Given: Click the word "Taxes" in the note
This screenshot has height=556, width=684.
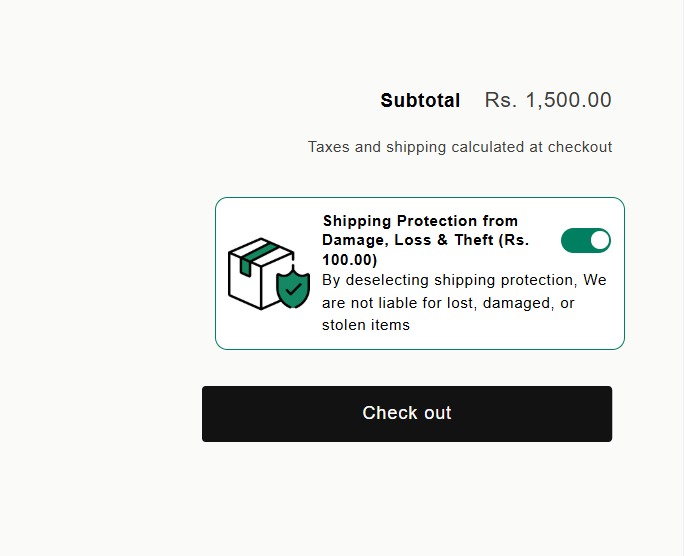Looking at the screenshot, I should click(x=329, y=147).
